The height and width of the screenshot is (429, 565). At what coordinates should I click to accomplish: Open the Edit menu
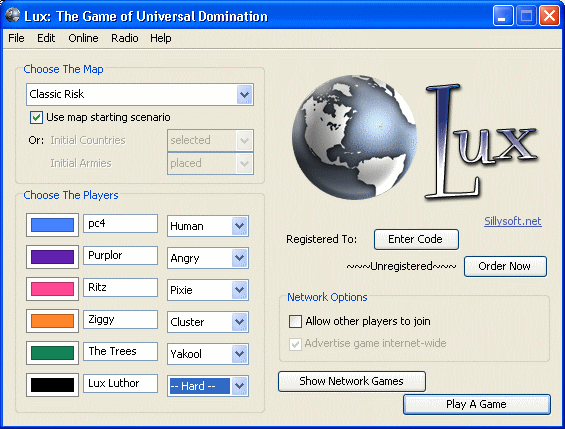click(46, 38)
